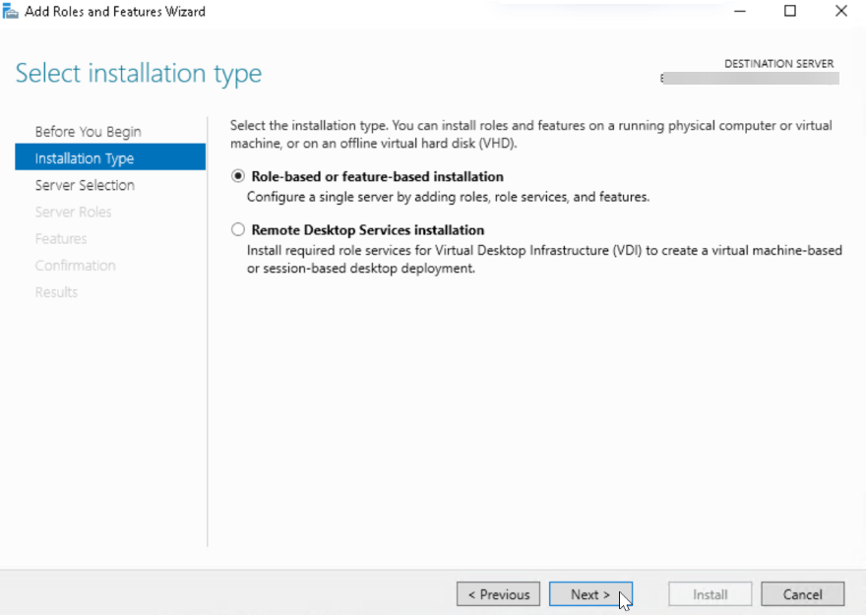Click the destination server name field

point(750,78)
